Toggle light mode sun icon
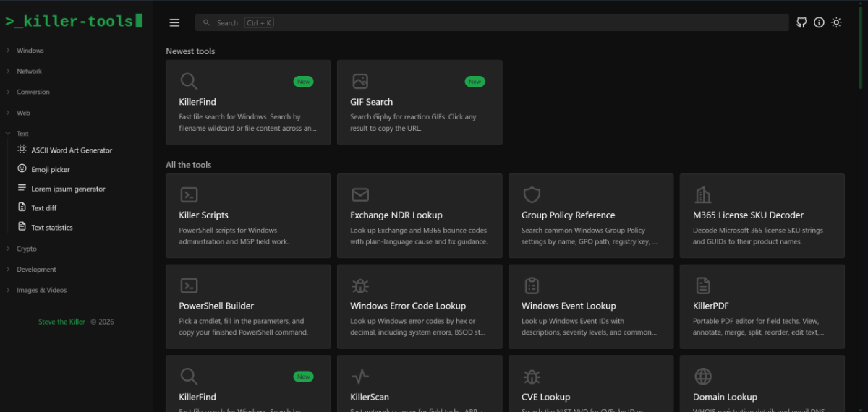868x412 pixels. 836,22
